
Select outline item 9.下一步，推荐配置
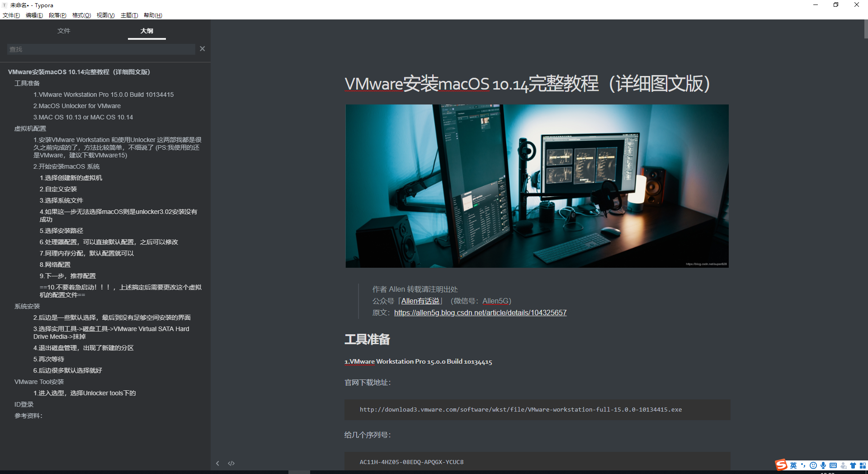68,276
